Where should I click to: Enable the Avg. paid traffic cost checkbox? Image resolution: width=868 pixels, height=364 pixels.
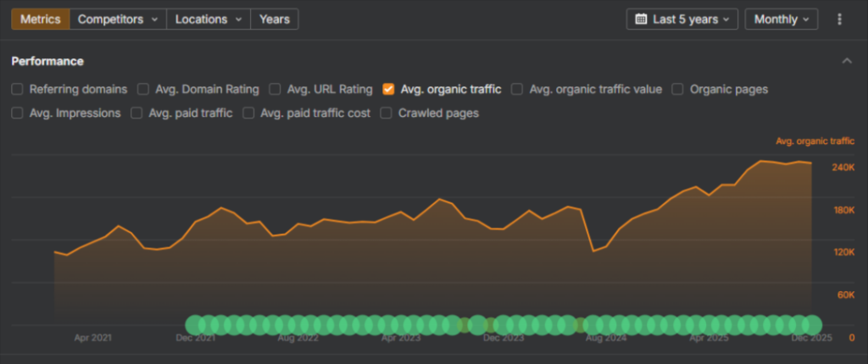coord(248,113)
